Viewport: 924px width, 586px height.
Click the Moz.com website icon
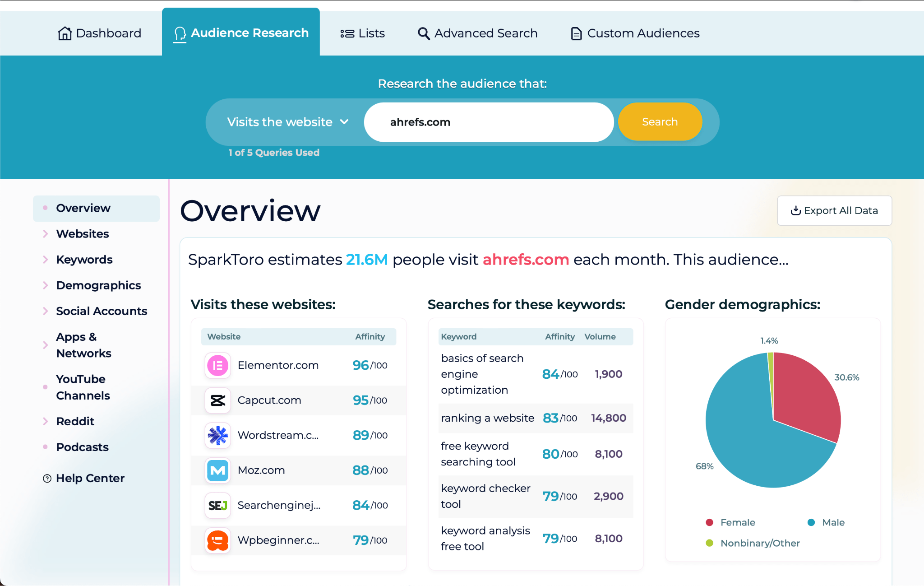217,470
